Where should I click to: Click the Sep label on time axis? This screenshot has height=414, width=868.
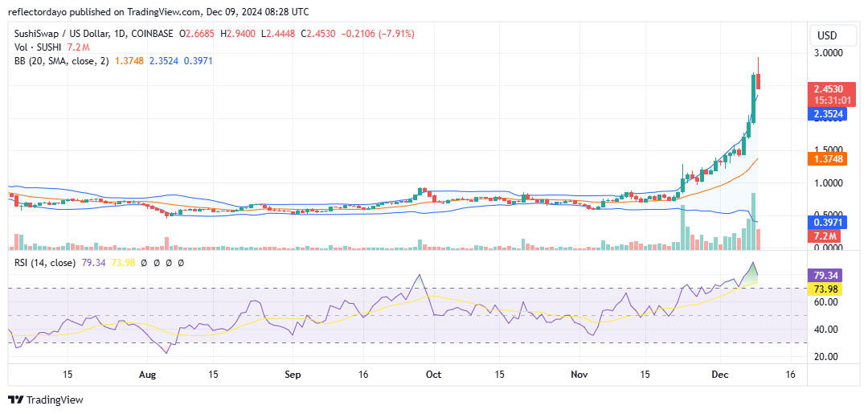293,375
